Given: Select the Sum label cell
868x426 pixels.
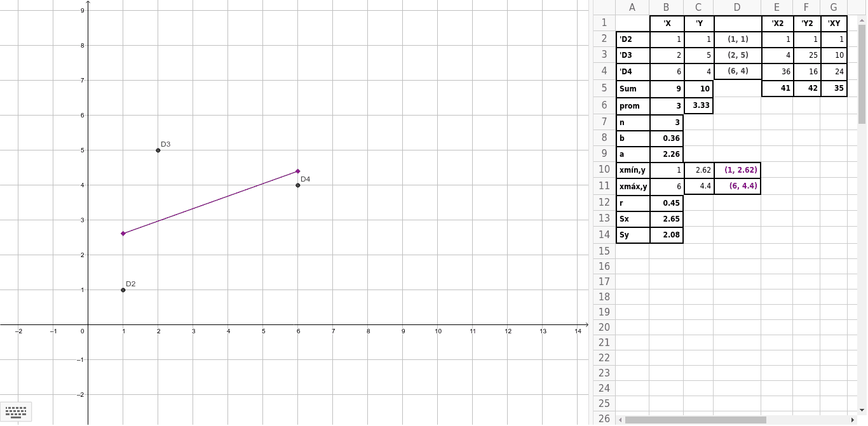Looking at the screenshot, I should [x=633, y=89].
